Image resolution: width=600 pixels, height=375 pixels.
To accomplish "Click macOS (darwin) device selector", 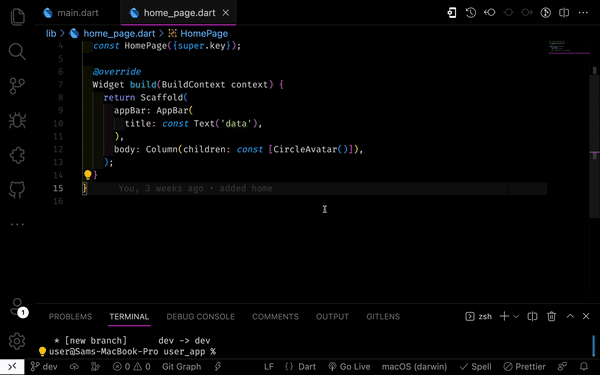I will pos(414,367).
